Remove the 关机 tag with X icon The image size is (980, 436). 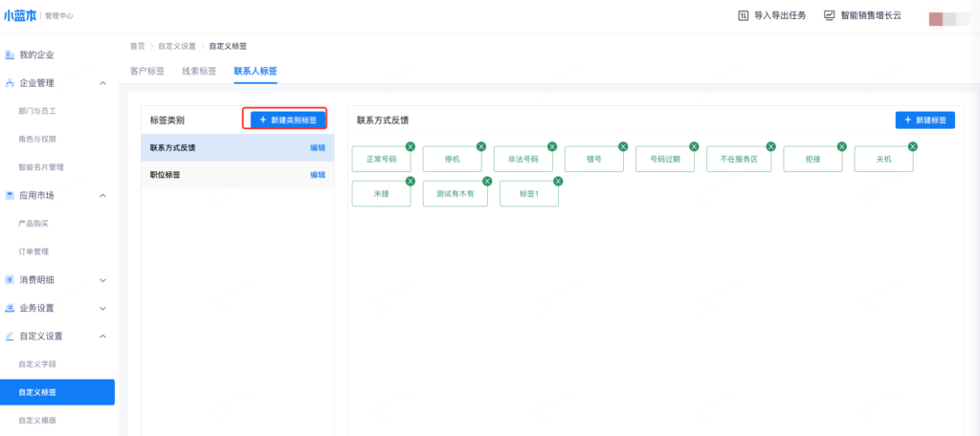coord(912,146)
